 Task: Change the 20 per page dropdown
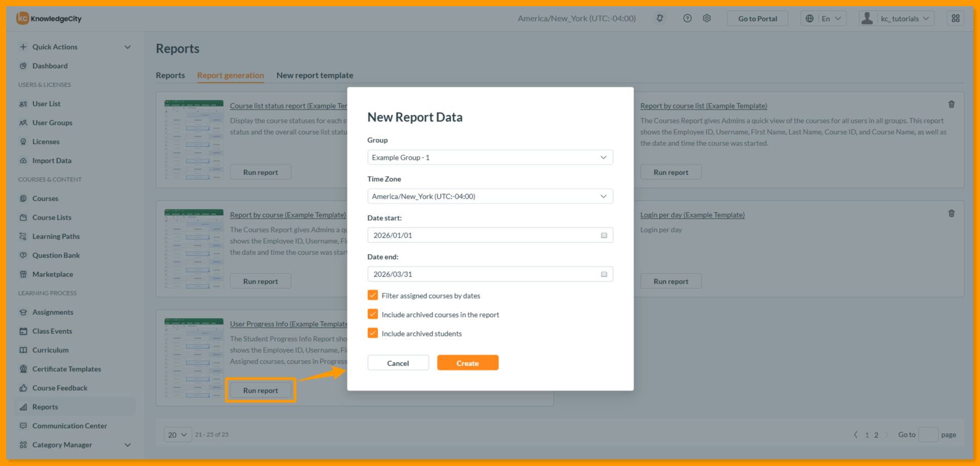178,434
